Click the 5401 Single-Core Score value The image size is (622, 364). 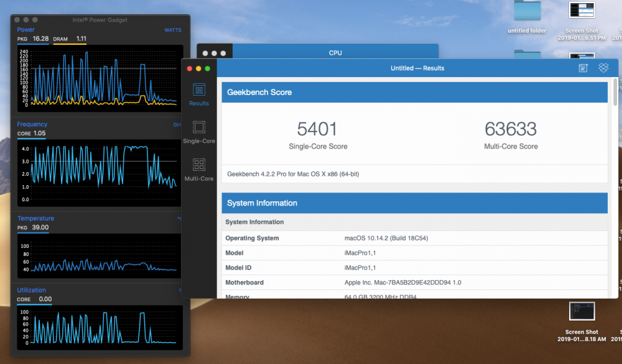[318, 129]
